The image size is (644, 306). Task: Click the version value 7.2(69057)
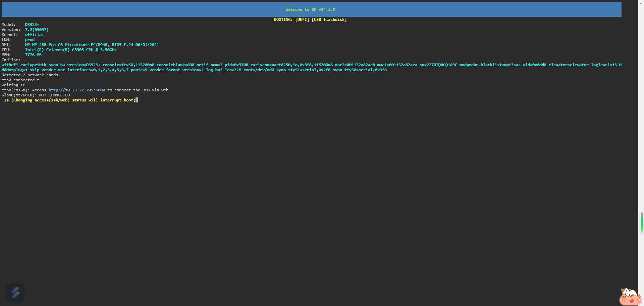tap(37, 30)
